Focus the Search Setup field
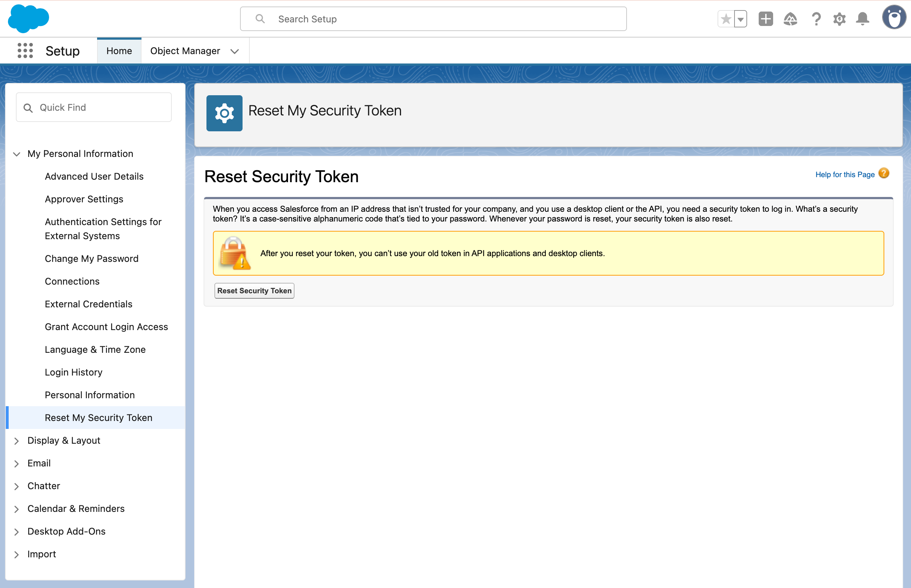Viewport: 911px width, 588px height. (x=433, y=19)
